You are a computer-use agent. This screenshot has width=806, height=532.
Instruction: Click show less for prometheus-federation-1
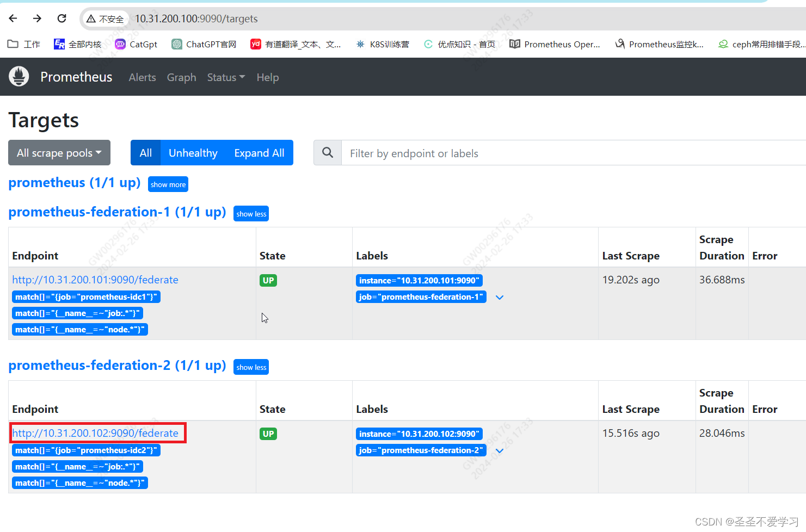251,214
